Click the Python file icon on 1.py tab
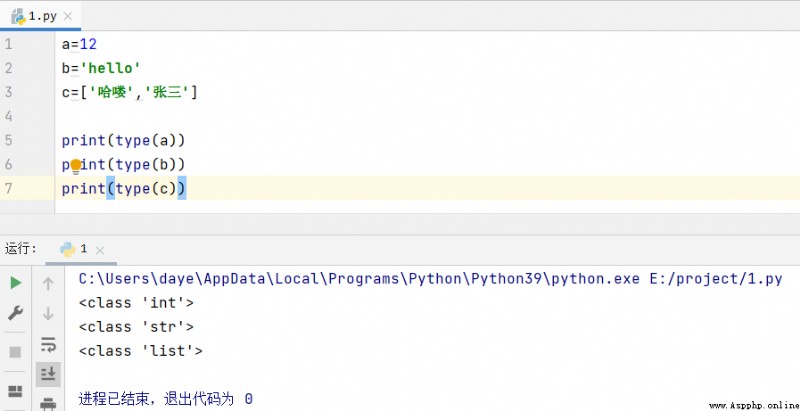The image size is (800, 411). point(18,16)
